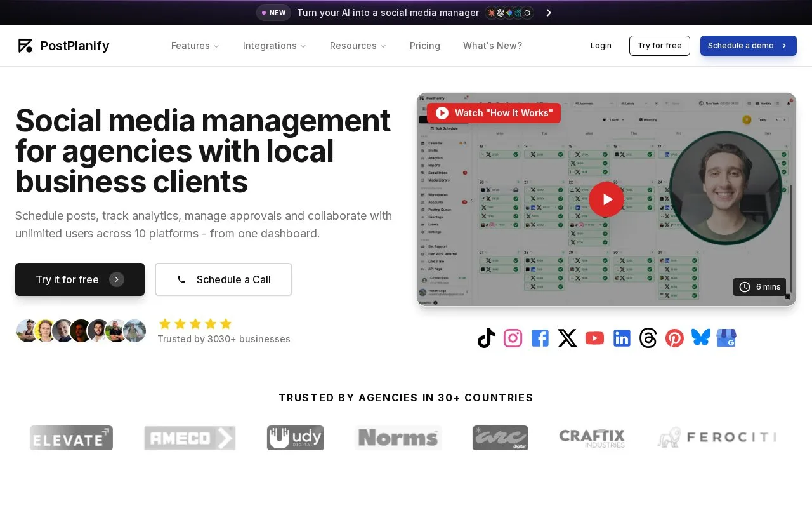Expand the Features dropdown menu
This screenshot has height=508, width=812.
(195, 46)
